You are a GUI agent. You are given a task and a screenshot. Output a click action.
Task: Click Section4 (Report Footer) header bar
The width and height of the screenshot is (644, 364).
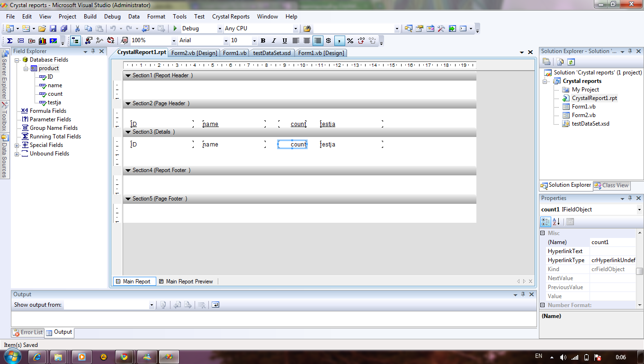[299, 170]
